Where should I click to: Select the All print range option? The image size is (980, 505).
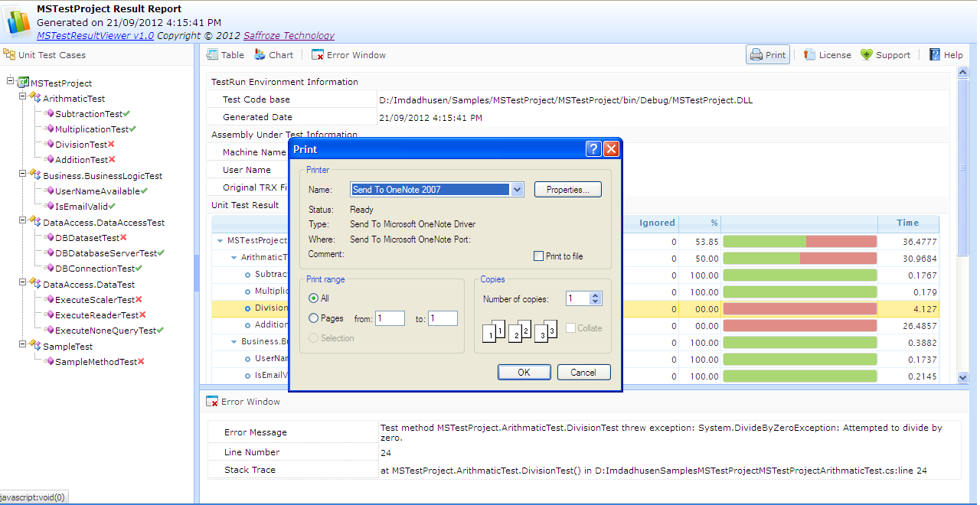(x=314, y=299)
